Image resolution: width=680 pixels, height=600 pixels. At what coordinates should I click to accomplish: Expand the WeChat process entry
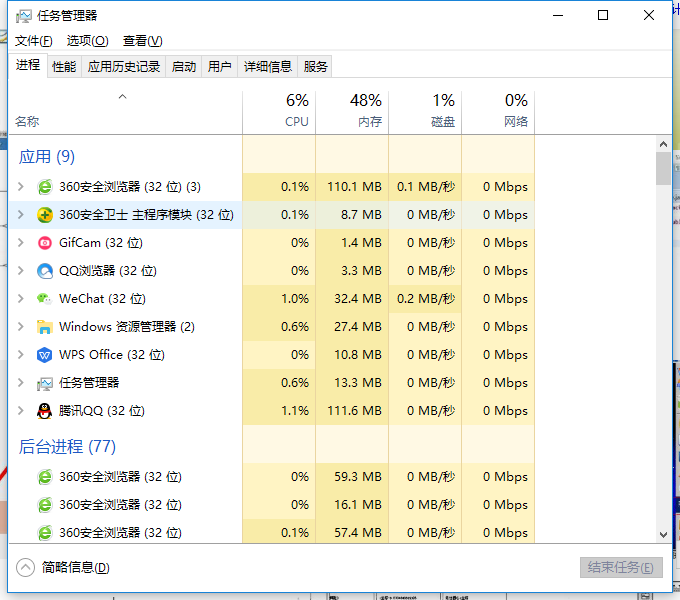point(21,299)
